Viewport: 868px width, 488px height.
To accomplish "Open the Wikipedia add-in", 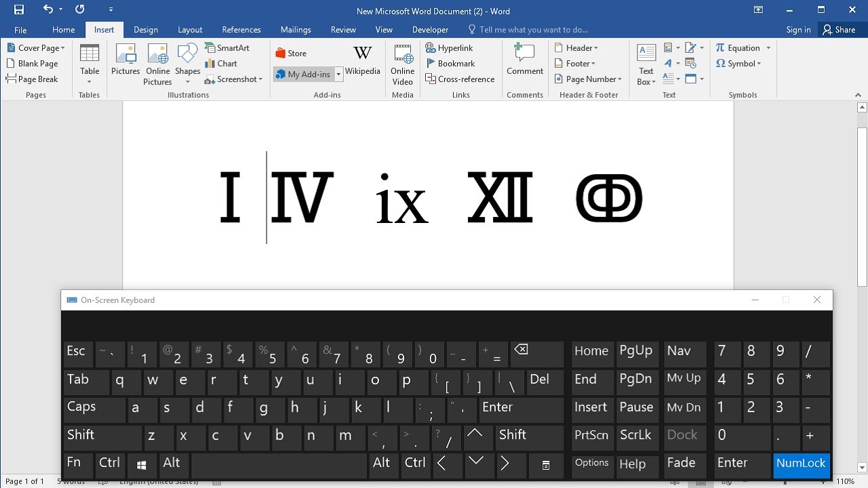I will pyautogui.click(x=362, y=60).
